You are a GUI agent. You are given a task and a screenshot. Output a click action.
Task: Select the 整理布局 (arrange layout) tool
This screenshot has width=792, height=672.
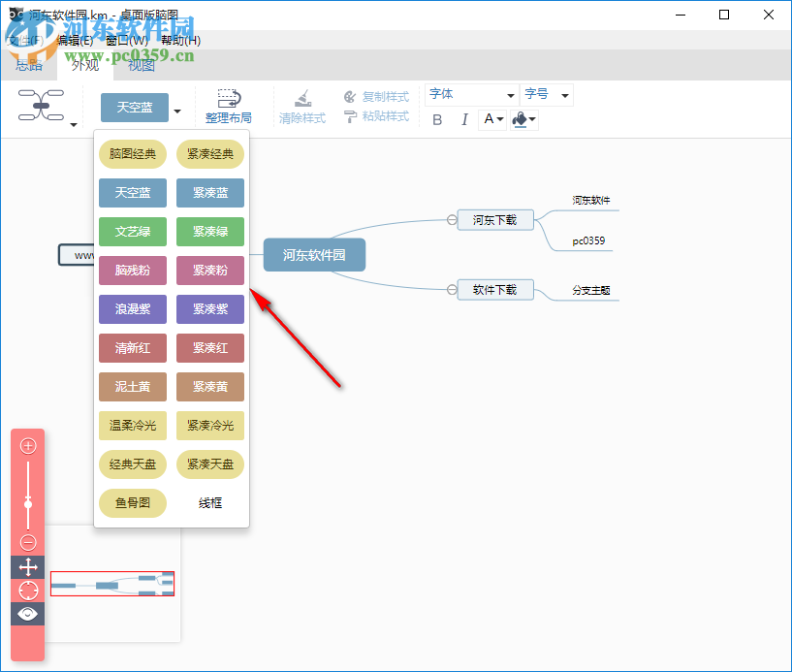pyautogui.click(x=229, y=107)
